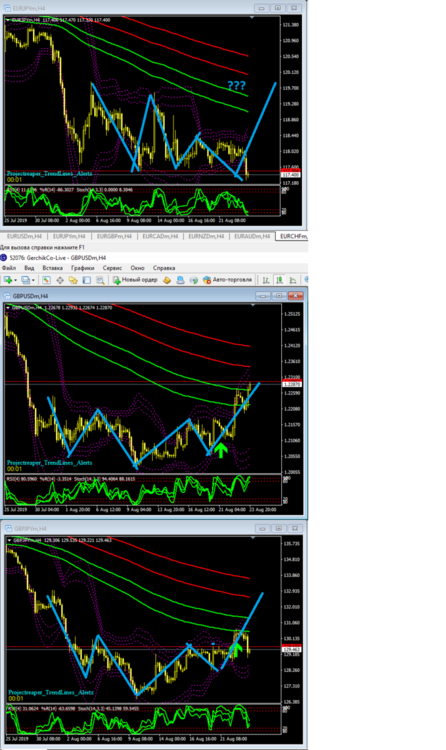Switch to line chart mode icon
This screenshot has width=446, height=750.
tap(293, 280)
